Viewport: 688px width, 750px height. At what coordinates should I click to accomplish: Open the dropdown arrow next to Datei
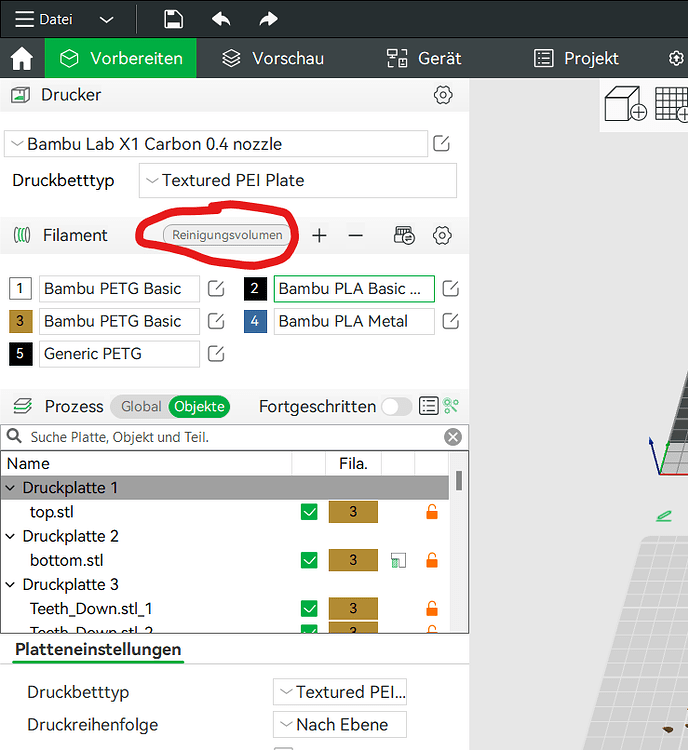tap(106, 20)
